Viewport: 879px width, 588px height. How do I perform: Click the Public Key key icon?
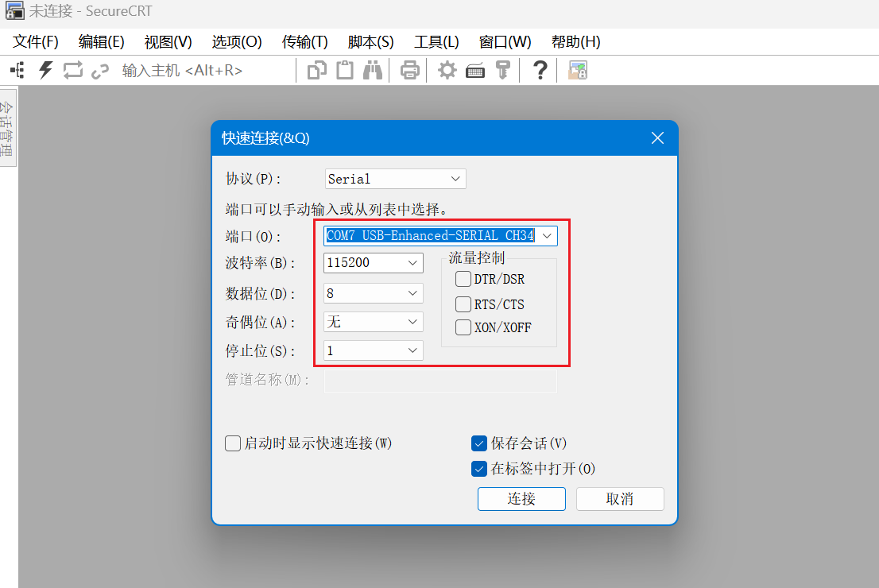point(503,71)
